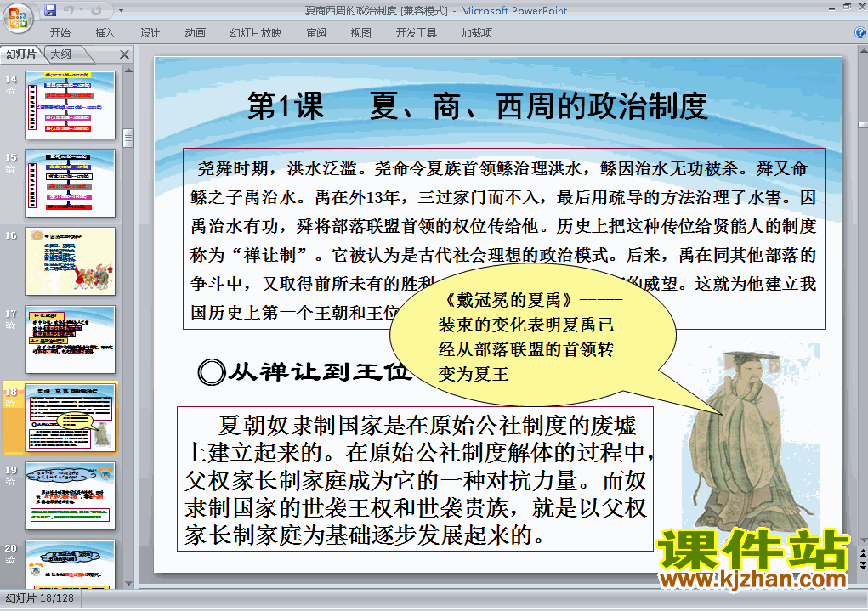Click the slide title 第1课 夏、商、西周的政治制度
Viewport: 868px width, 611px height.
click(x=477, y=106)
